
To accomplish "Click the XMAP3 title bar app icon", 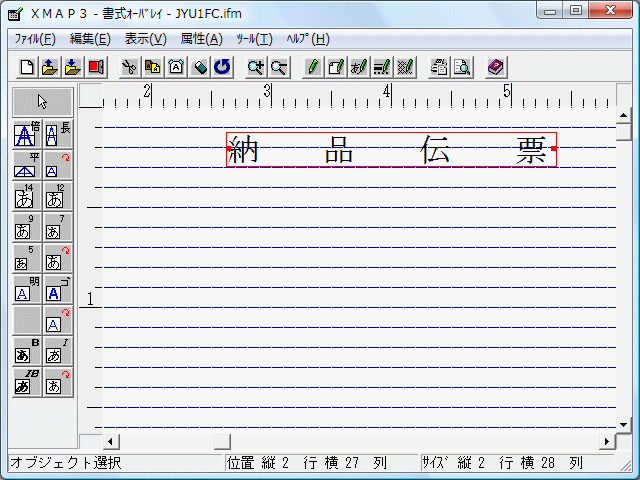I will click(x=16, y=14).
